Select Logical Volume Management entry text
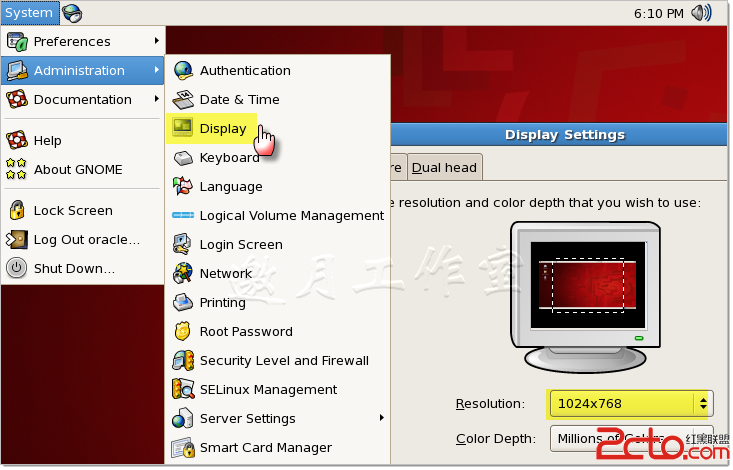 coord(292,216)
